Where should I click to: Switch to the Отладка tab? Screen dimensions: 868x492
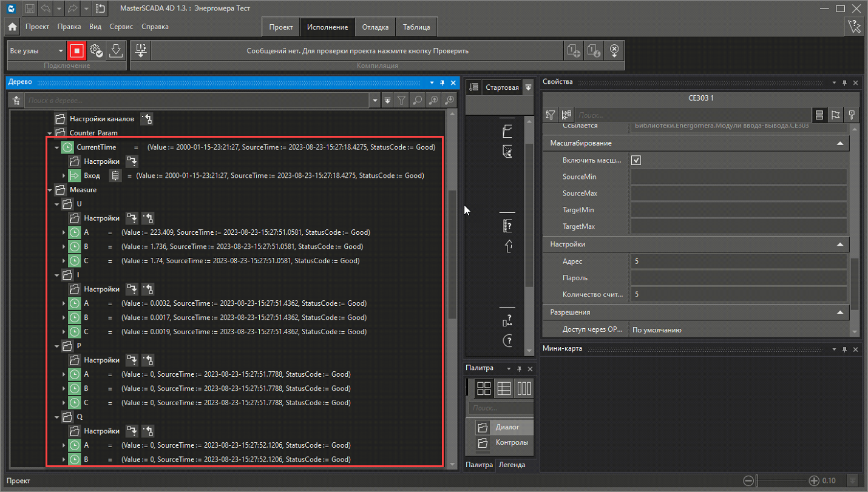click(375, 27)
